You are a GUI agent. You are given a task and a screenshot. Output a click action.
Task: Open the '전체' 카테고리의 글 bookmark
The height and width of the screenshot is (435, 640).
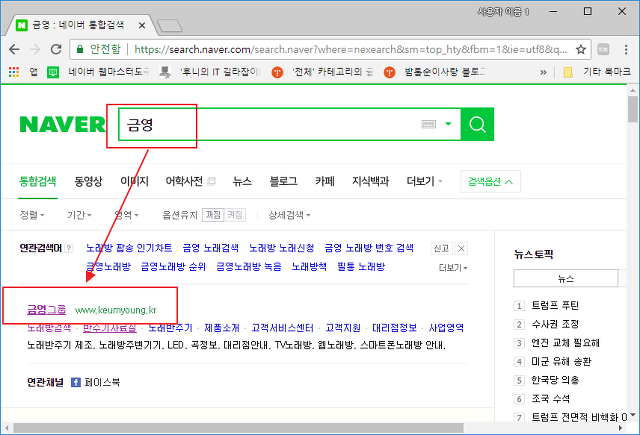coord(322,72)
